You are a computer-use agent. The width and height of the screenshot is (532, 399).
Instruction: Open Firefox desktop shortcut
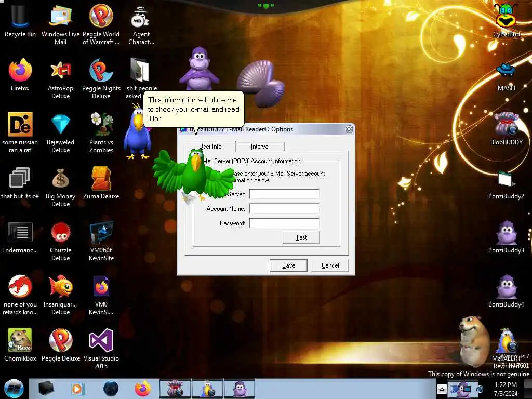tap(20, 75)
